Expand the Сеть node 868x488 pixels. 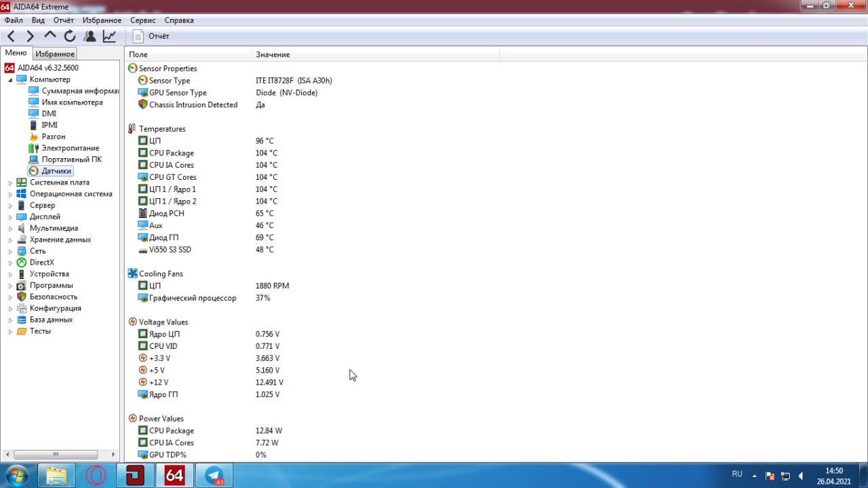[10, 251]
